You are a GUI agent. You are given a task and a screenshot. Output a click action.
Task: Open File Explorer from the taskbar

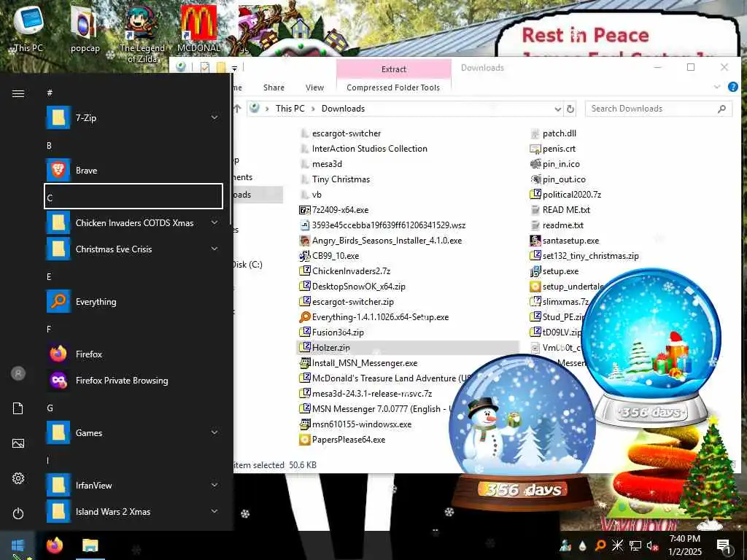click(x=90, y=545)
